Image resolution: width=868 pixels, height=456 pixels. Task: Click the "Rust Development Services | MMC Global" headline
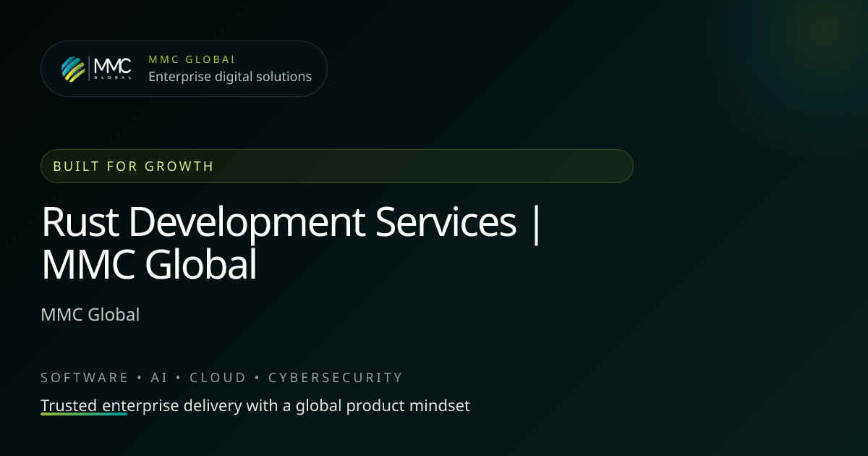[x=292, y=243]
